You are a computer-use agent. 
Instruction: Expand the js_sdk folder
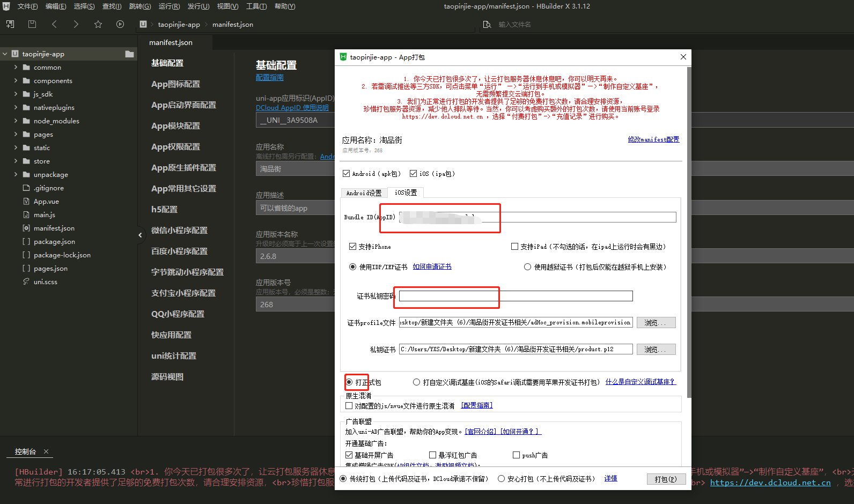tap(16, 94)
